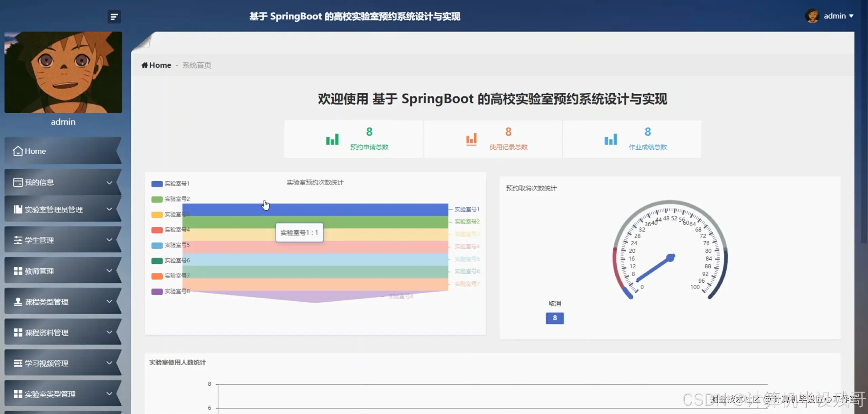
Task: Click the orange bar chart icon for 使用记录总数
Action: click(x=471, y=139)
